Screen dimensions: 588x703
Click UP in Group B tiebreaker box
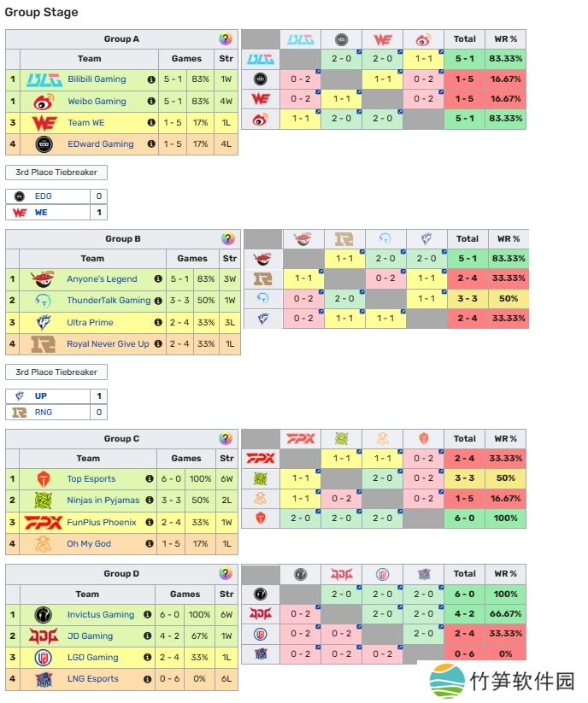(x=41, y=396)
